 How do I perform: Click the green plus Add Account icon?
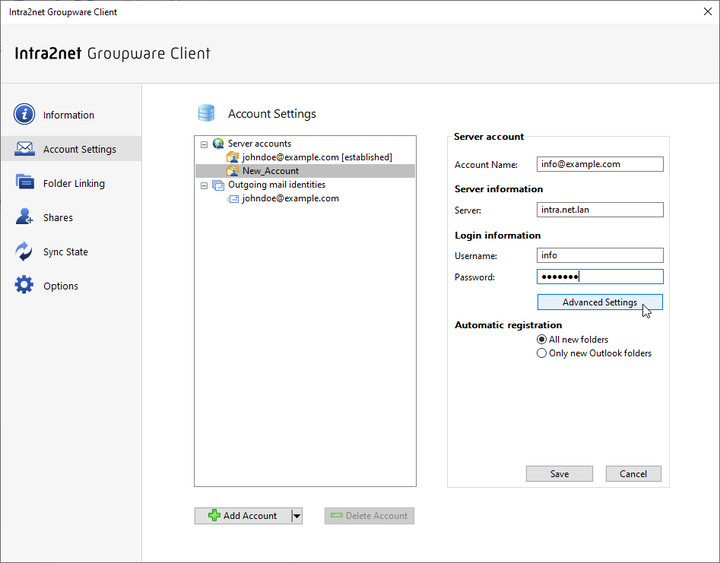214,515
